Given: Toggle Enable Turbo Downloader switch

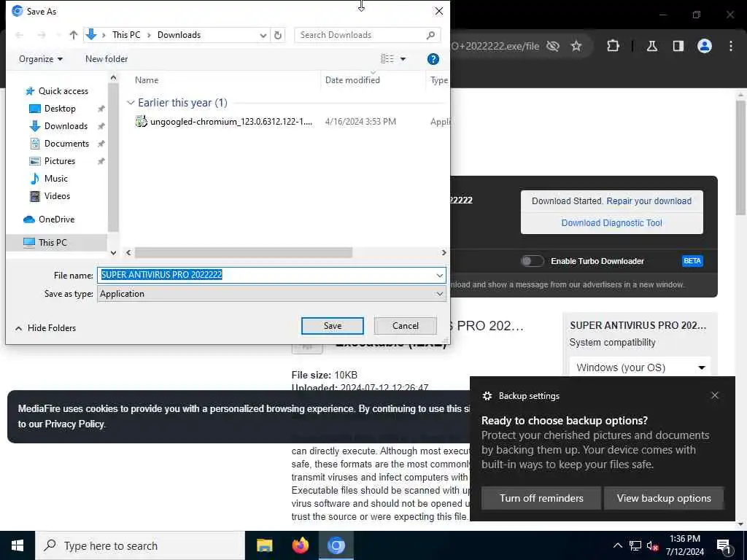Looking at the screenshot, I should coord(532,261).
